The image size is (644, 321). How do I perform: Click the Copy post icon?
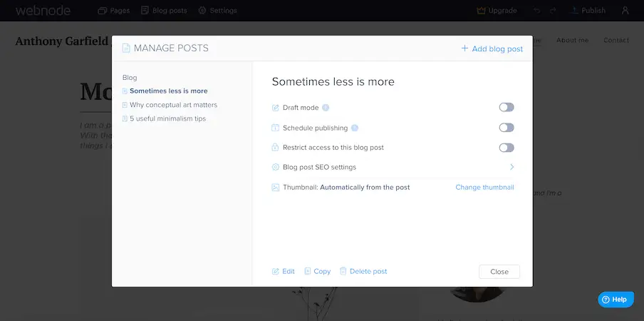308,271
